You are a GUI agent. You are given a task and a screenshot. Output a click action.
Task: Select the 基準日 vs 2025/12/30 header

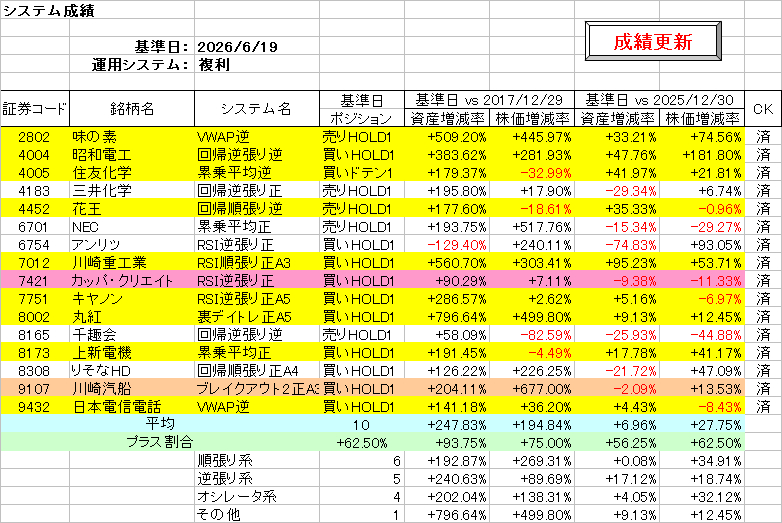659,100
